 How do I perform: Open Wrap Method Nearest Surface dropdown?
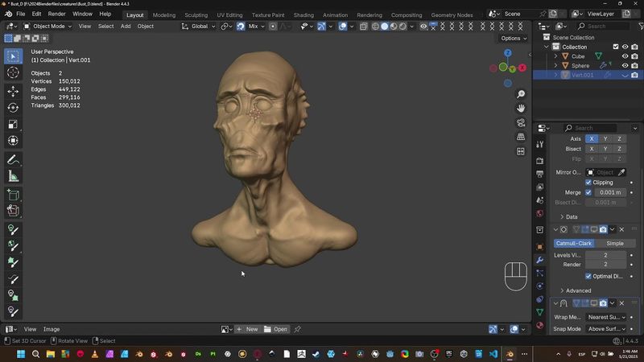[606, 317]
